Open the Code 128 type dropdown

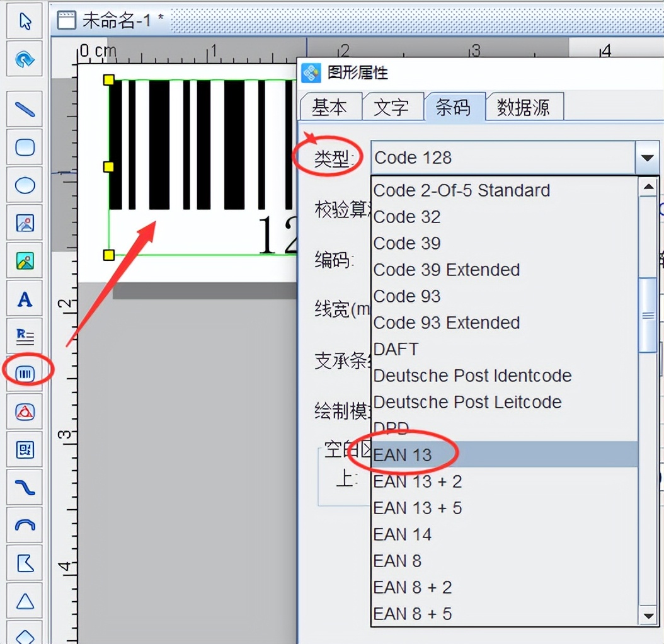648,158
